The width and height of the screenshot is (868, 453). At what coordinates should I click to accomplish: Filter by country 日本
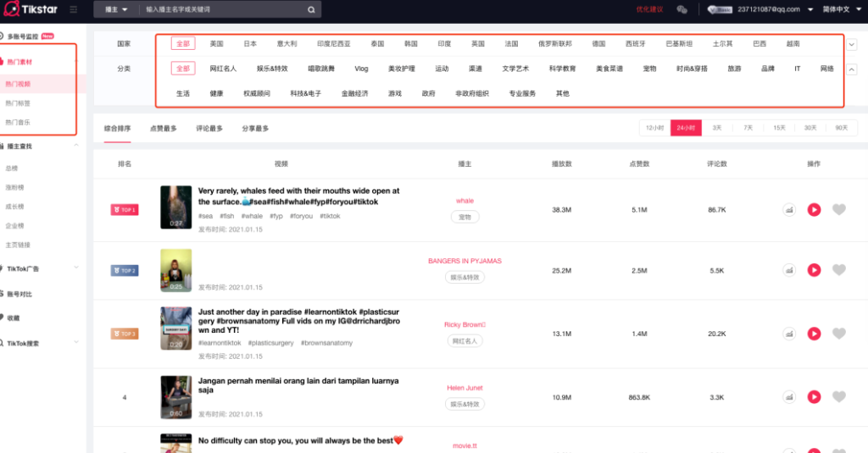[x=250, y=44]
